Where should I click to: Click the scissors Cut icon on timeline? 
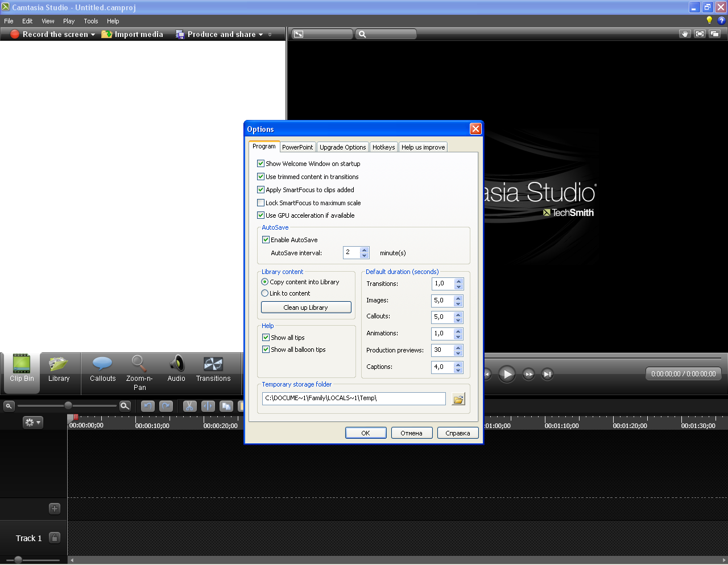click(x=189, y=406)
